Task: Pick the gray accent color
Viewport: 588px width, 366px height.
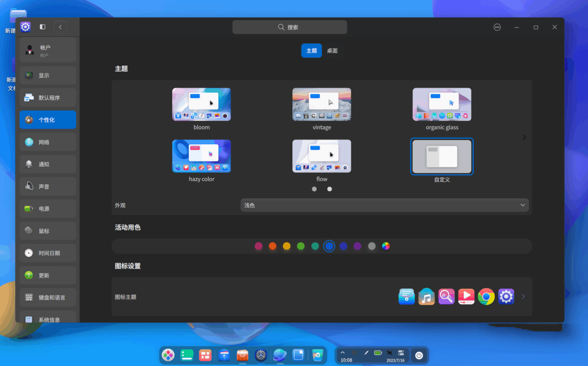Action: (372, 246)
